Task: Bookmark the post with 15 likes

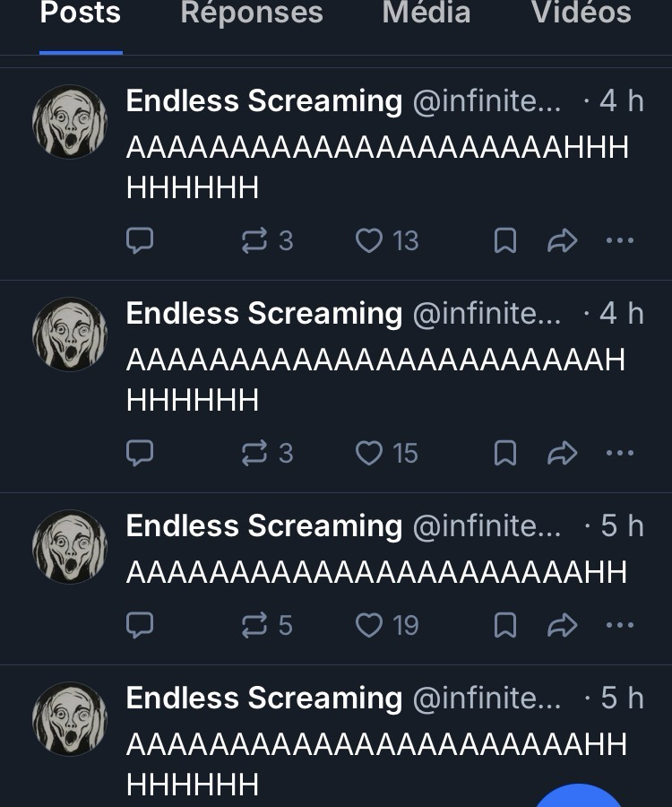Action: [505, 453]
